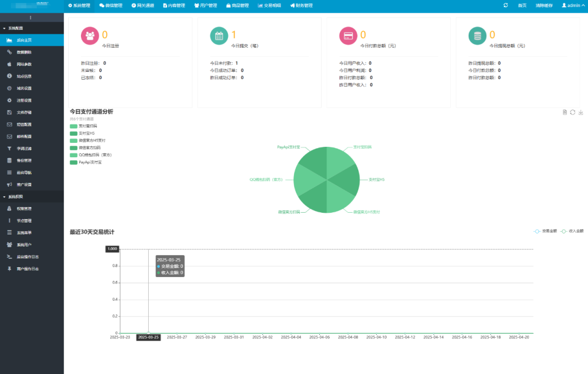Open 邮件配置 in the sidebar
Screen dimensions: 588x374
(24, 137)
